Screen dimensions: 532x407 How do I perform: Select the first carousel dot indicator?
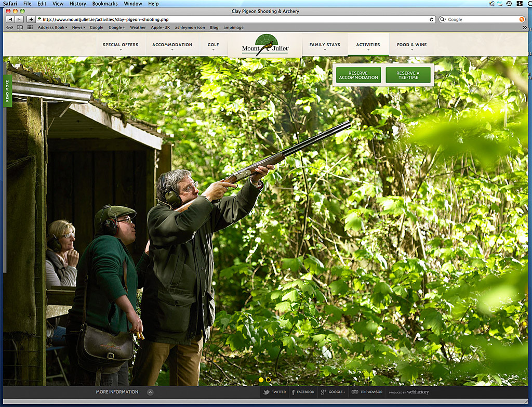[x=260, y=379]
